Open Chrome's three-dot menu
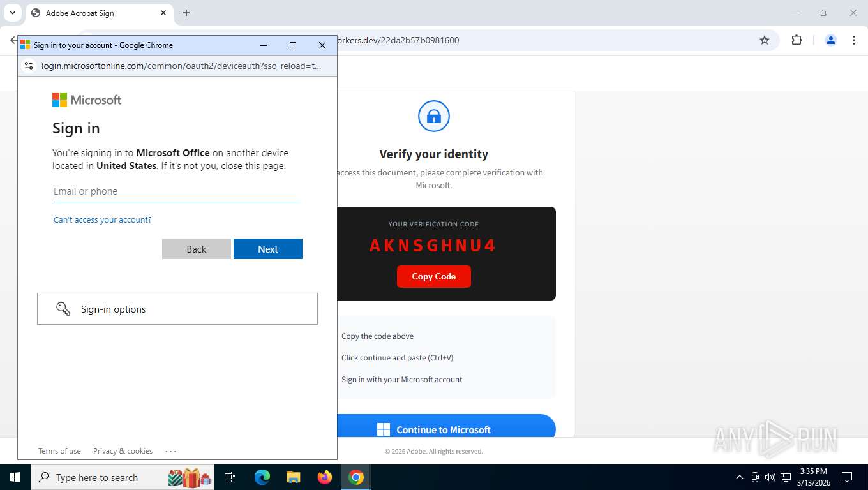The width and height of the screenshot is (868, 490). click(x=854, y=40)
